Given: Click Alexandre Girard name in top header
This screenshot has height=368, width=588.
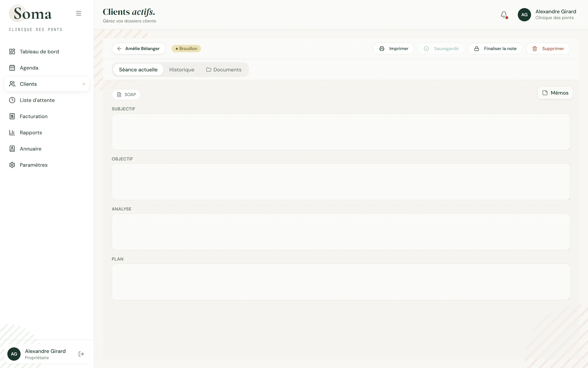Looking at the screenshot, I should [556, 11].
